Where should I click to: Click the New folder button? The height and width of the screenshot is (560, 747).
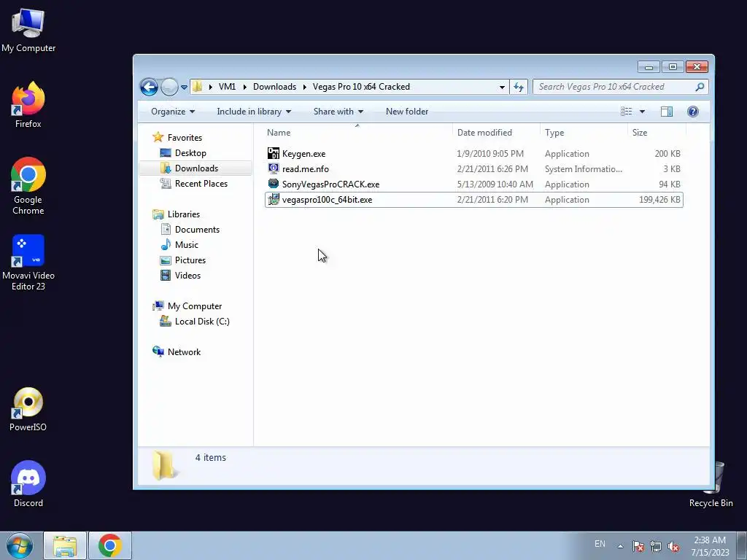407,112
